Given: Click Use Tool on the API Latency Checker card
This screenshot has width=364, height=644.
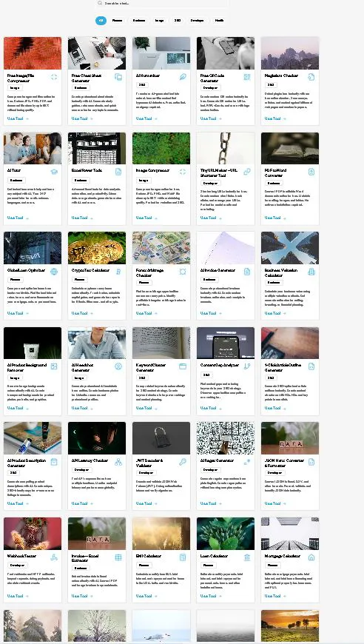Looking at the screenshot, I should coord(81,503).
